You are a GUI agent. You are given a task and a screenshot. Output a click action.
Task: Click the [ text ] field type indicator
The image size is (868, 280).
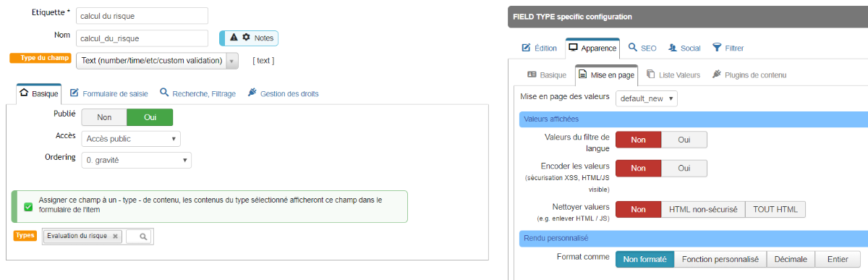click(263, 61)
